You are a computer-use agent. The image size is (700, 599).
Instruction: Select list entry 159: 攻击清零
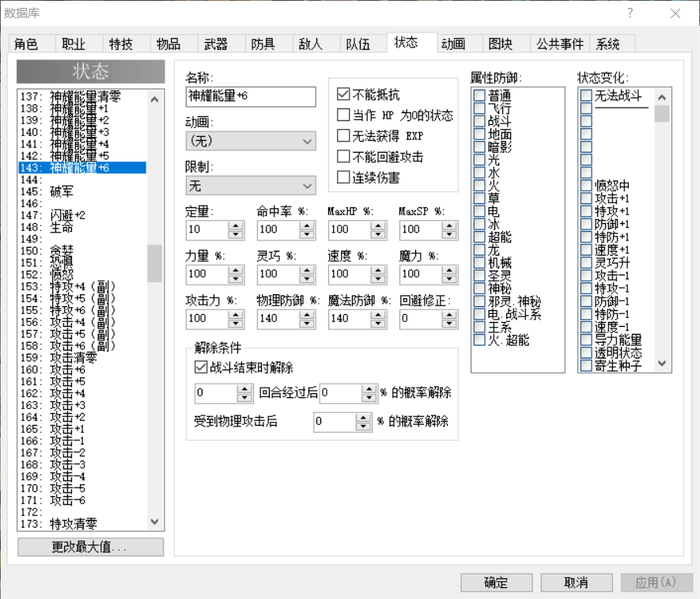[x=82, y=358]
